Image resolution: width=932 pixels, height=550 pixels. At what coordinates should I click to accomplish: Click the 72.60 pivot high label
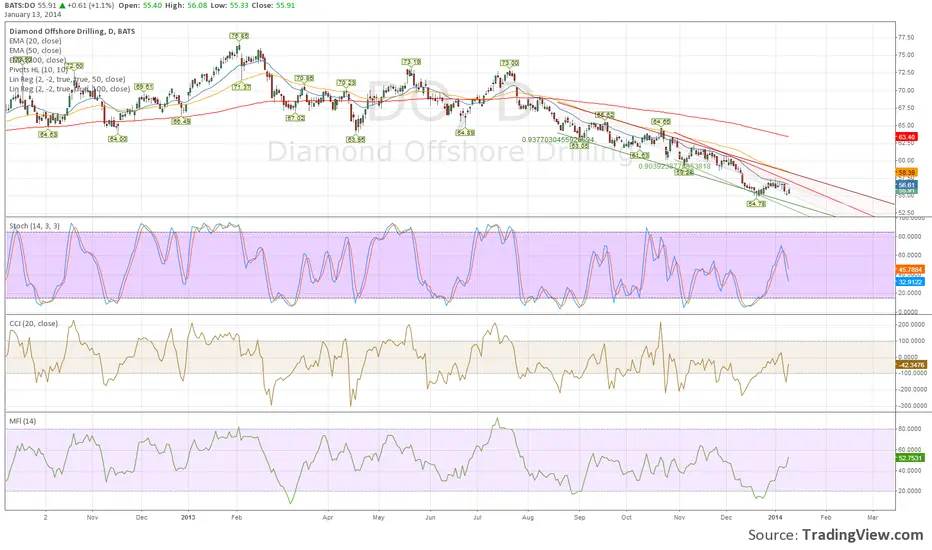pyautogui.click(x=75, y=66)
